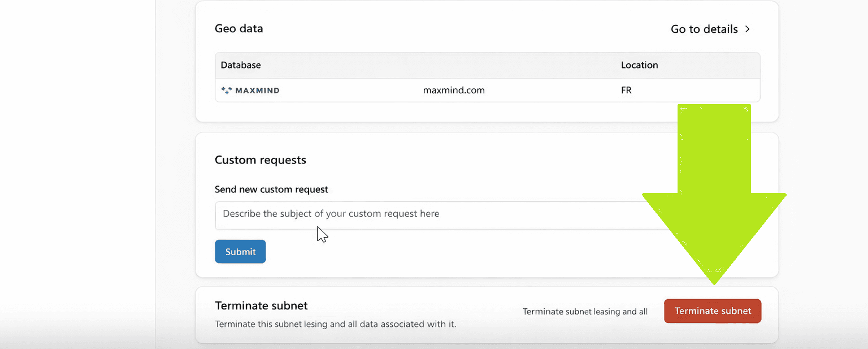
Task: Click the Custom requests section heading
Action: (261, 160)
